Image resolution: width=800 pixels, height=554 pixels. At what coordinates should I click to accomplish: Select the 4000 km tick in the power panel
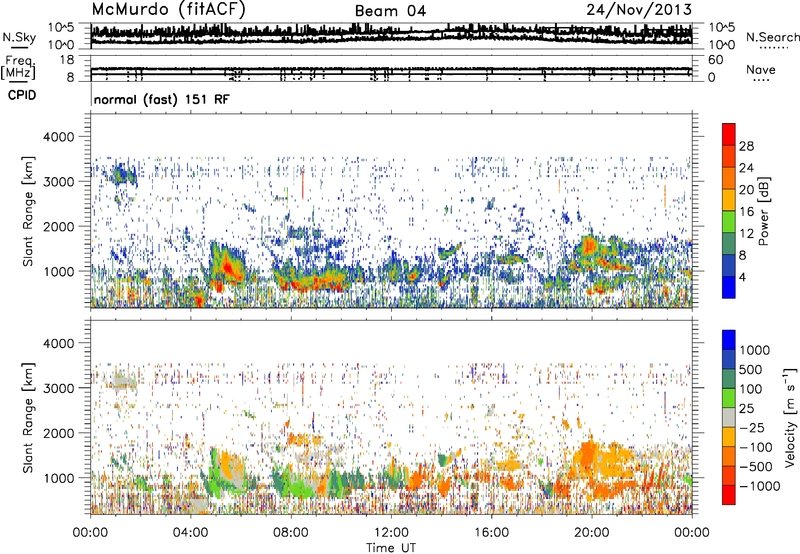(58, 137)
